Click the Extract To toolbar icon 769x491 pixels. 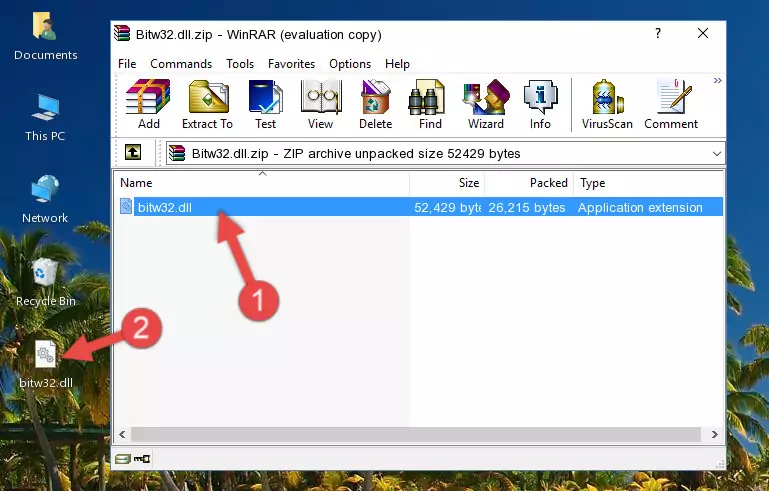(x=207, y=104)
